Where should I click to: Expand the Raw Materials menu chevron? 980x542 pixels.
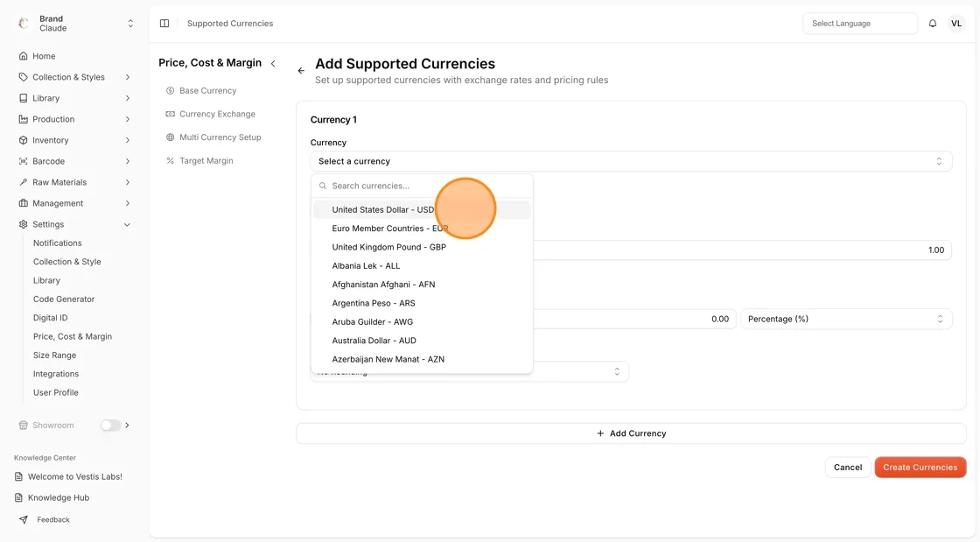128,182
